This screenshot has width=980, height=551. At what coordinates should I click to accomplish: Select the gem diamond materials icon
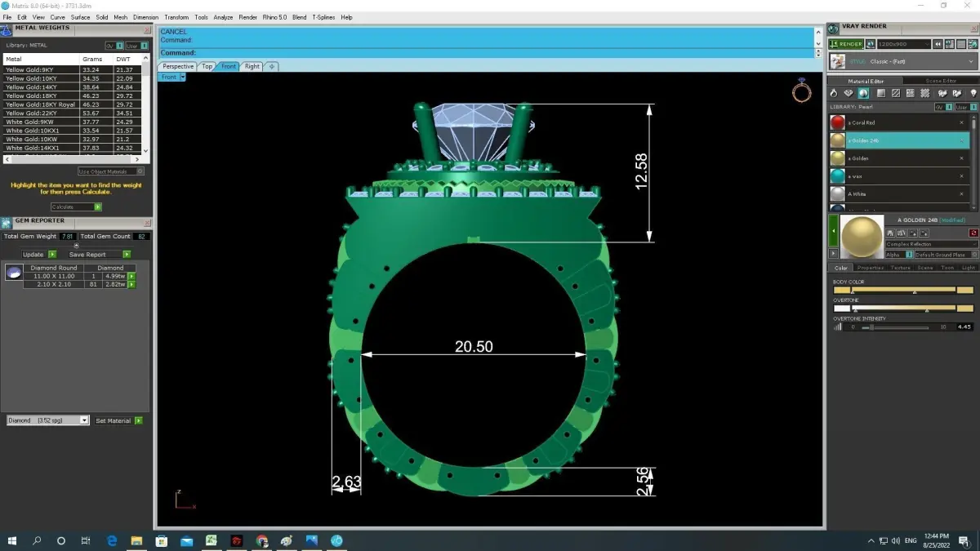pos(849,93)
